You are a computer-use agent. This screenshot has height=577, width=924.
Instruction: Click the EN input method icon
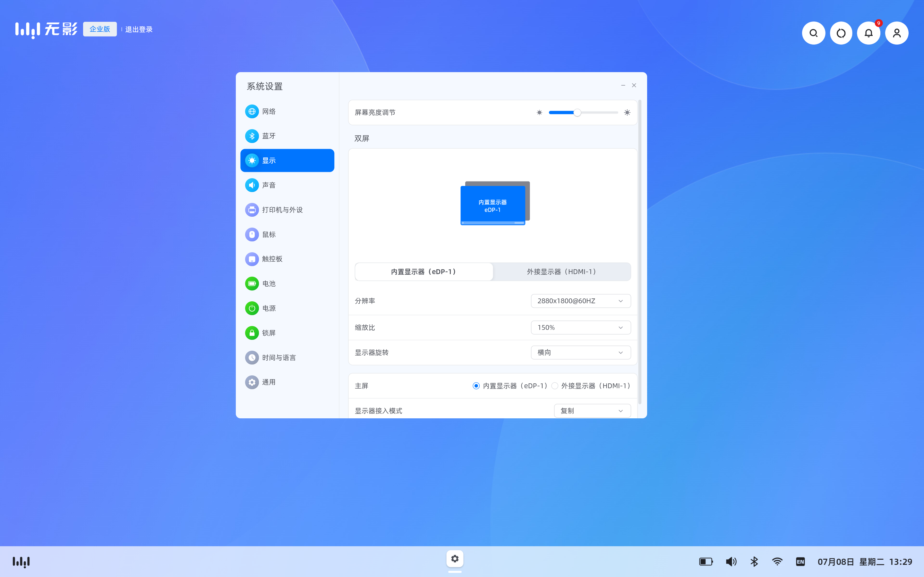(x=800, y=561)
